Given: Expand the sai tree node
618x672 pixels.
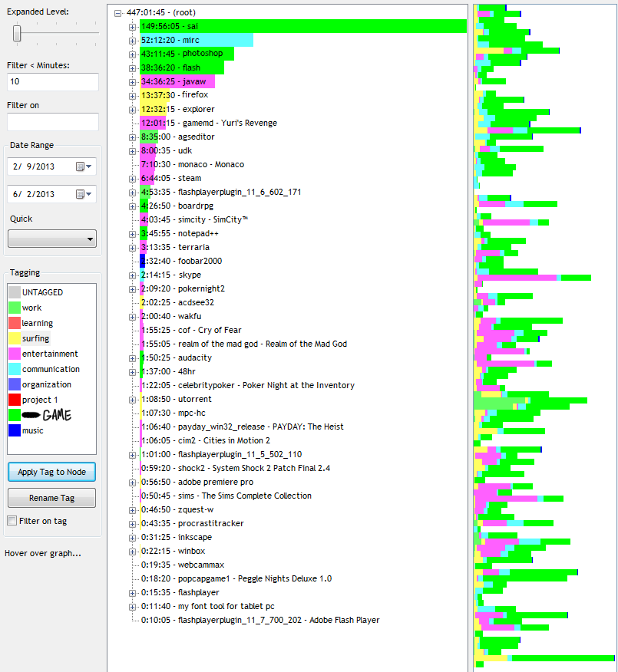Looking at the screenshot, I should point(132,27).
